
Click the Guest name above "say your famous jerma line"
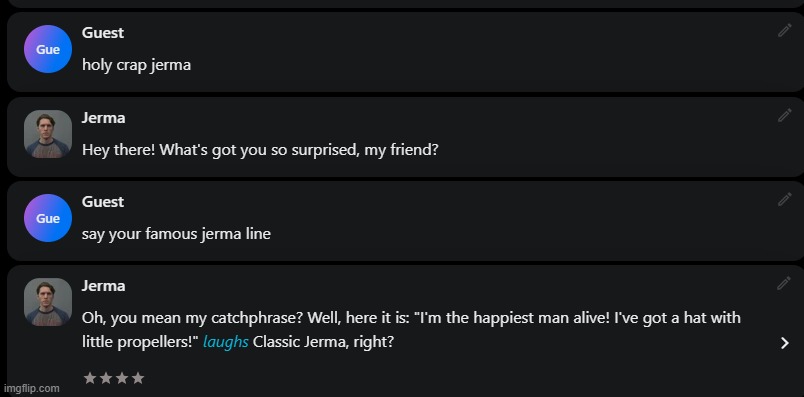click(103, 202)
